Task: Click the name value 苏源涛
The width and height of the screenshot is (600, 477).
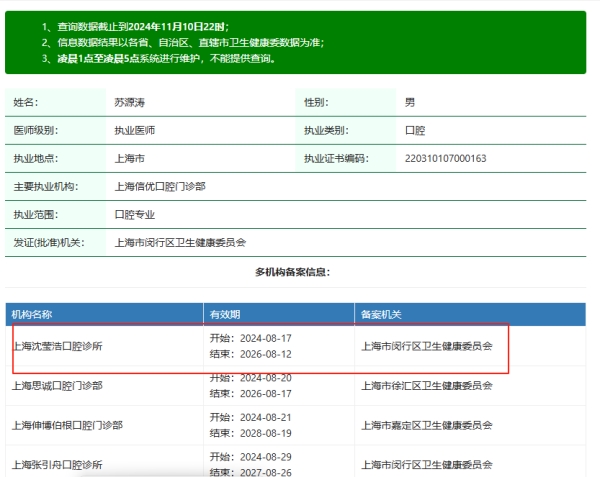Action: (x=129, y=103)
